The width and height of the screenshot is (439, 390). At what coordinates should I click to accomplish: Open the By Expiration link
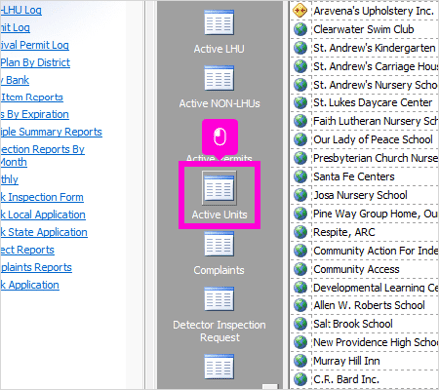(34, 115)
